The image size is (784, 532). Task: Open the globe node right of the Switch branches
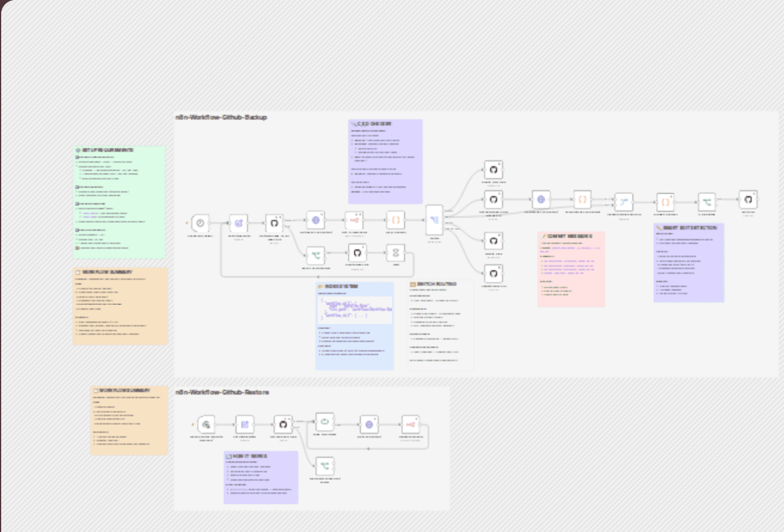click(x=541, y=200)
